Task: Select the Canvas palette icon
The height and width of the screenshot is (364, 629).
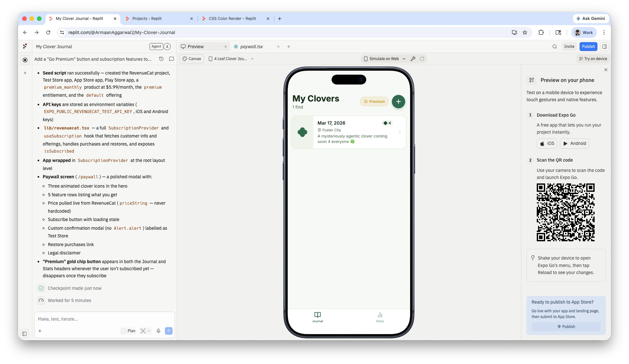Action: (185, 58)
